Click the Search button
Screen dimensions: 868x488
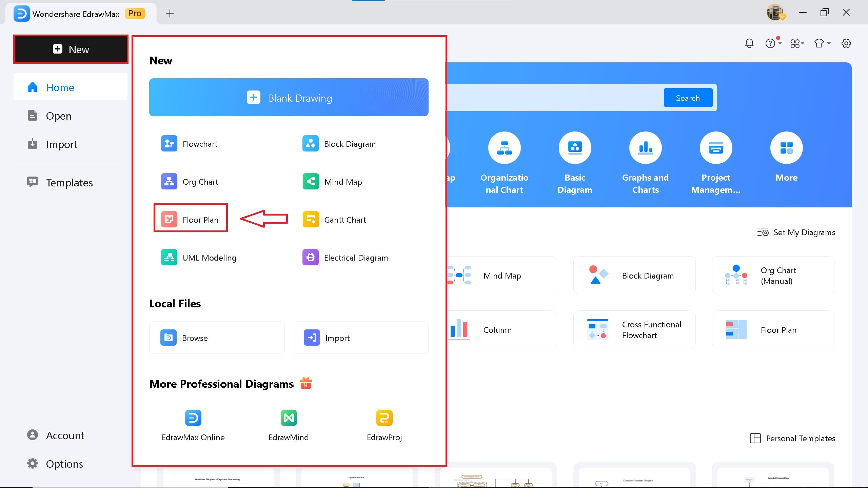coord(688,98)
